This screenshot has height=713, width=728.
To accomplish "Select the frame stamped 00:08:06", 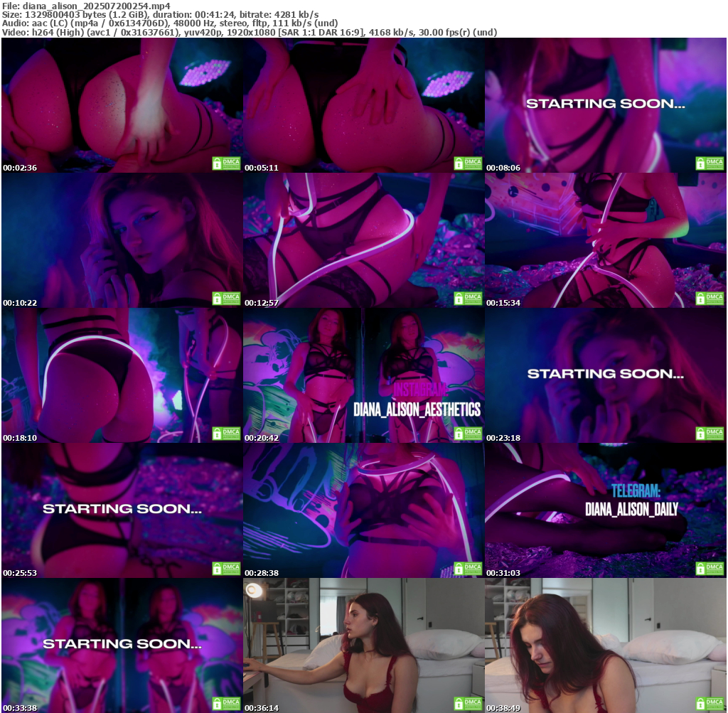I will click(606, 105).
